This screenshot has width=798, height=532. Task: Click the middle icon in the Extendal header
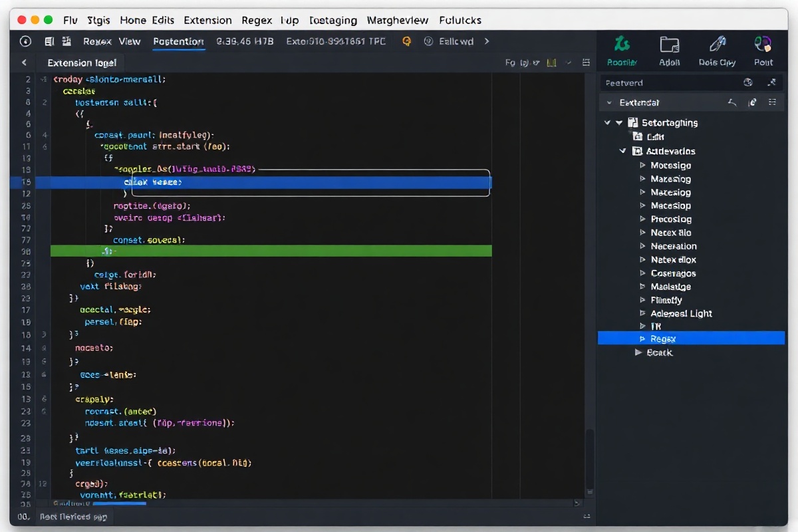tap(752, 102)
